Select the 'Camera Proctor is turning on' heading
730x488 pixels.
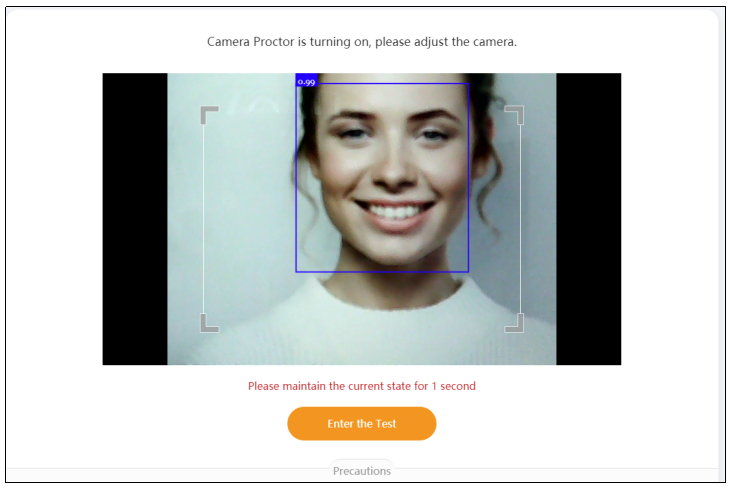pyautogui.click(x=362, y=42)
